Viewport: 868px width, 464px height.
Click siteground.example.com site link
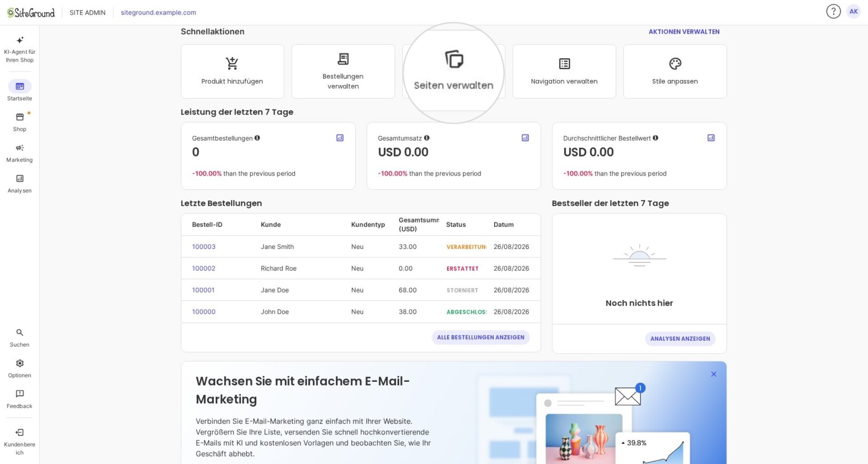point(158,13)
